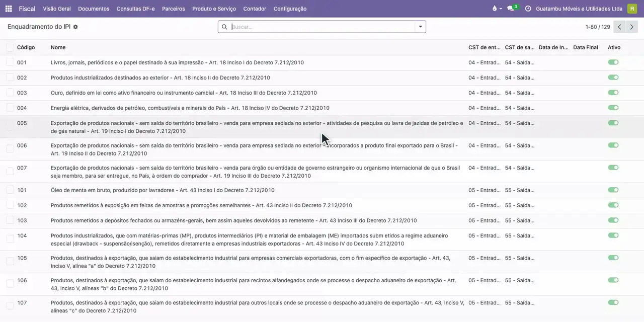Go to next page of records
This screenshot has width=644, height=322.
coord(632,27)
